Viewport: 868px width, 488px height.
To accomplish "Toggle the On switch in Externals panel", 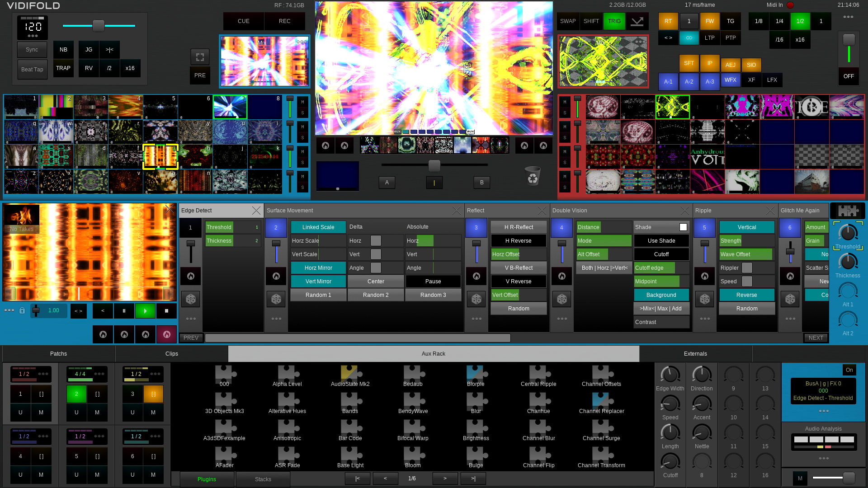I will point(849,370).
